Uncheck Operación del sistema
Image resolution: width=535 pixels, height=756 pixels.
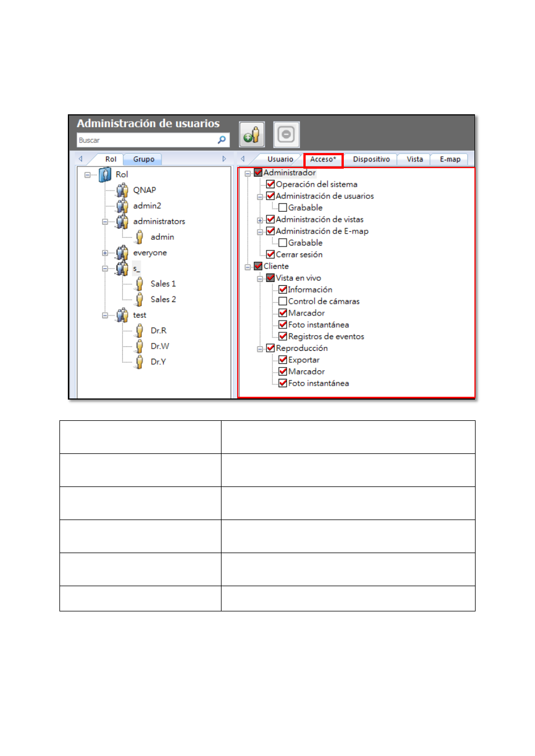(x=270, y=184)
